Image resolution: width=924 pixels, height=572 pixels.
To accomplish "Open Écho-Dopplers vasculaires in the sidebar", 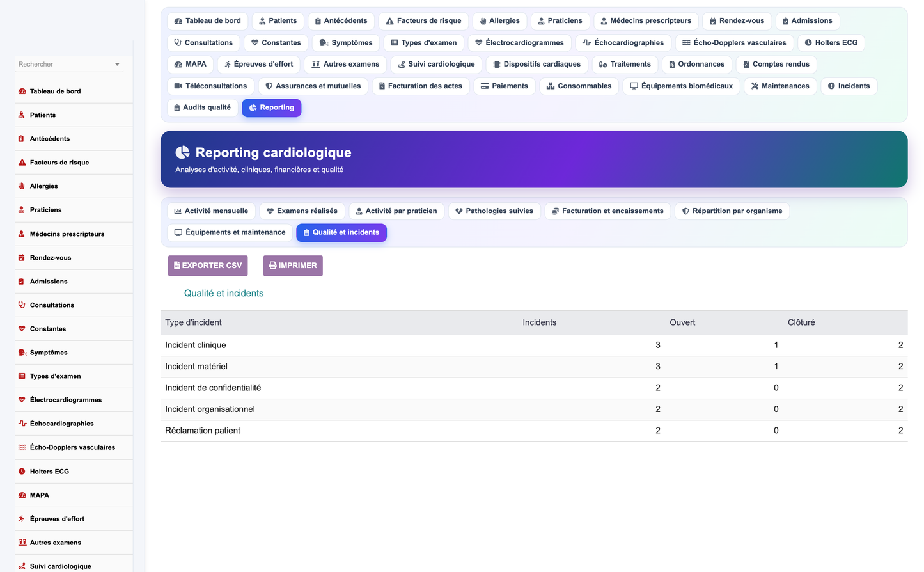I will 73,447.
